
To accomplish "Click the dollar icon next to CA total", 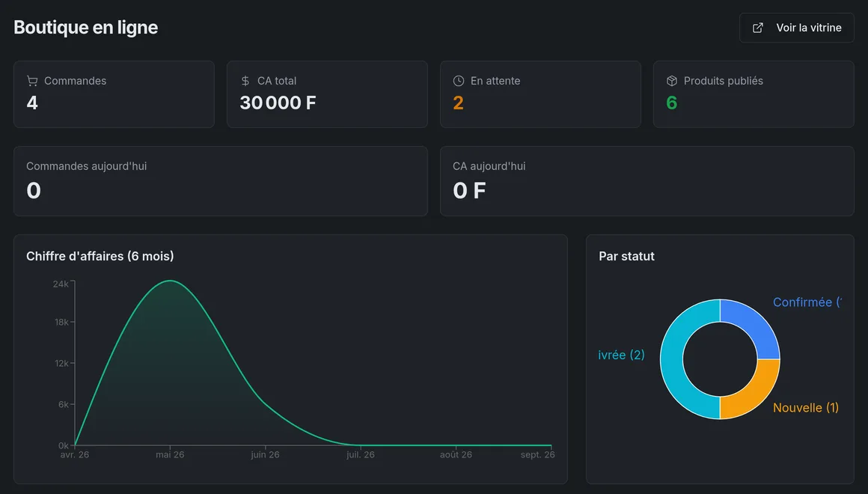I will tap(245, 81).
